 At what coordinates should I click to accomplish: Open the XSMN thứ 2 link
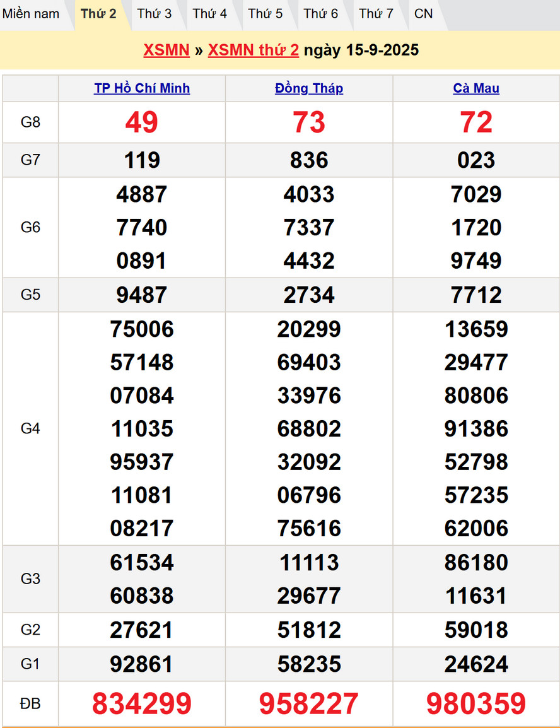pyautogui.click(x=254, y=50)
